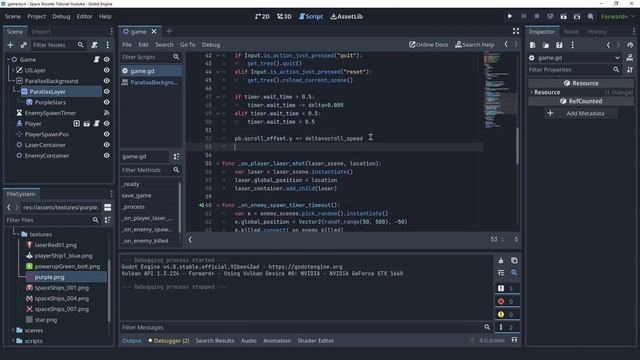Click the Run Specific Scene icon

click(x=577, y=16)
